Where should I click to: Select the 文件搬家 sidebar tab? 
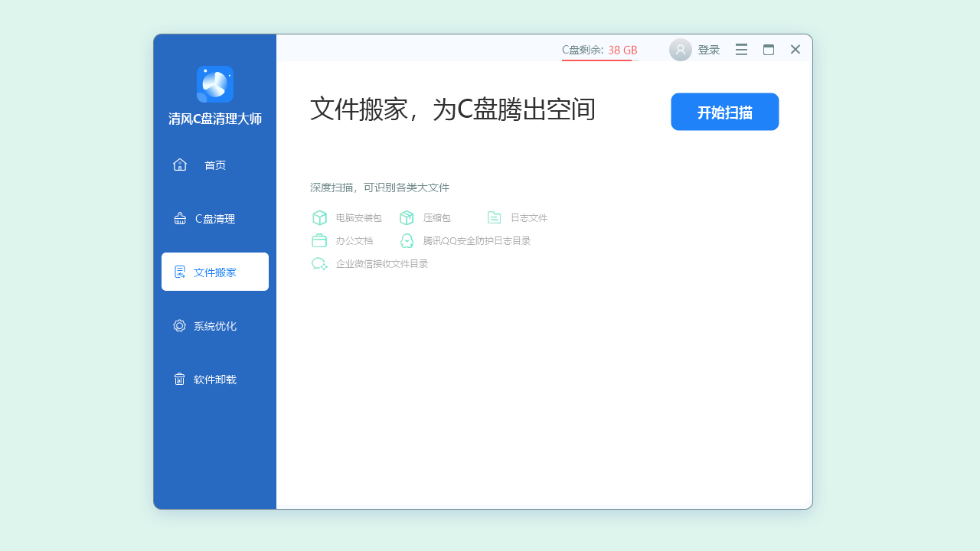pos(215,271)
